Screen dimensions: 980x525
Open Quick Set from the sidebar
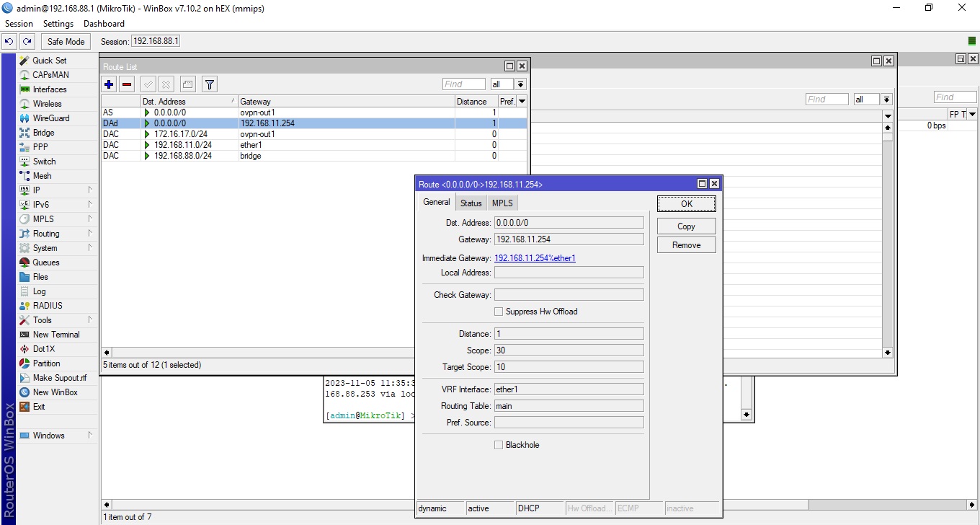point(49,61)
